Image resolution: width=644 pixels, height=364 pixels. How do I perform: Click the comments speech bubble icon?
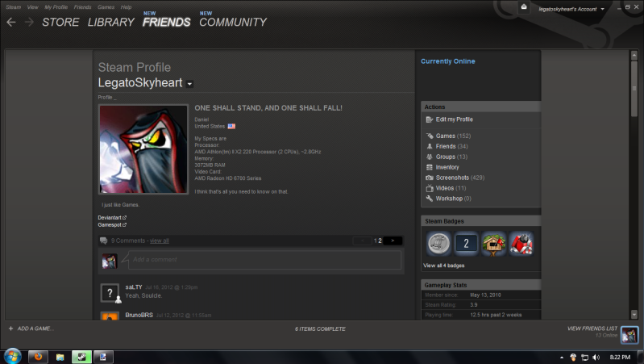(103, 241)
